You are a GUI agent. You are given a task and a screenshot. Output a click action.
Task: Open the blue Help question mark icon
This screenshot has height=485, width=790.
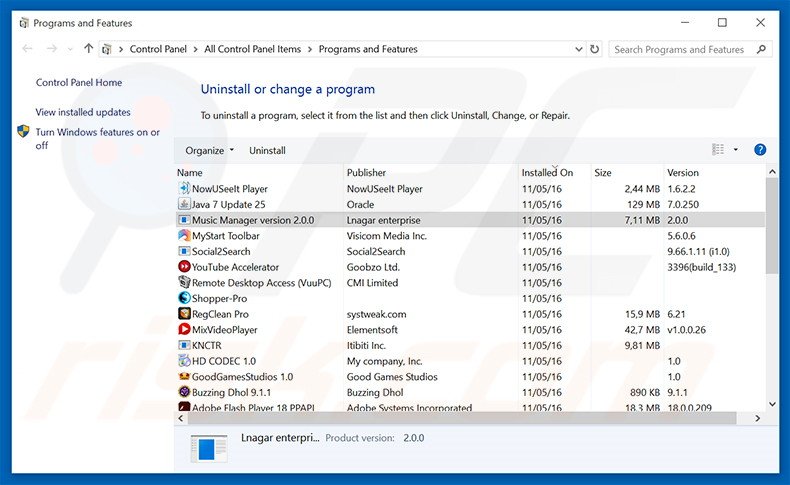[760, 150]
